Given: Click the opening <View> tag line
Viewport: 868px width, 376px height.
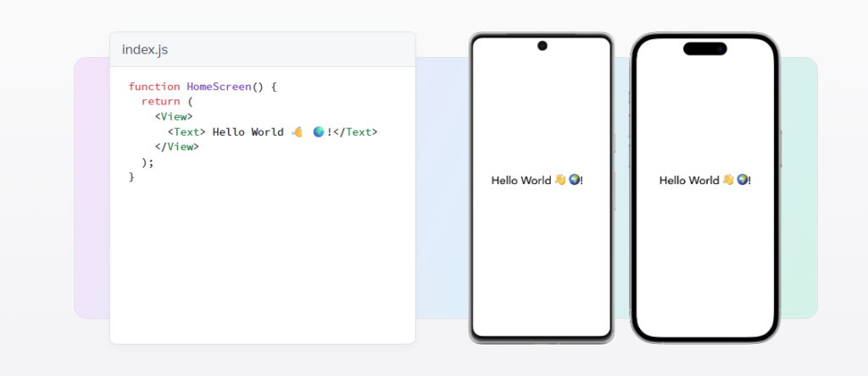Looking at the screenshot, I should 174,116.
